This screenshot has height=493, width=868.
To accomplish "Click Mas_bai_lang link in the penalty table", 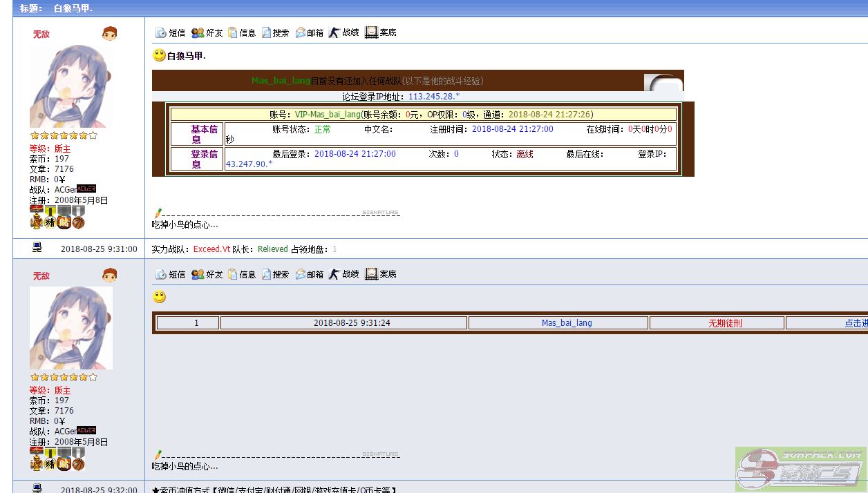I will point(567,323).
